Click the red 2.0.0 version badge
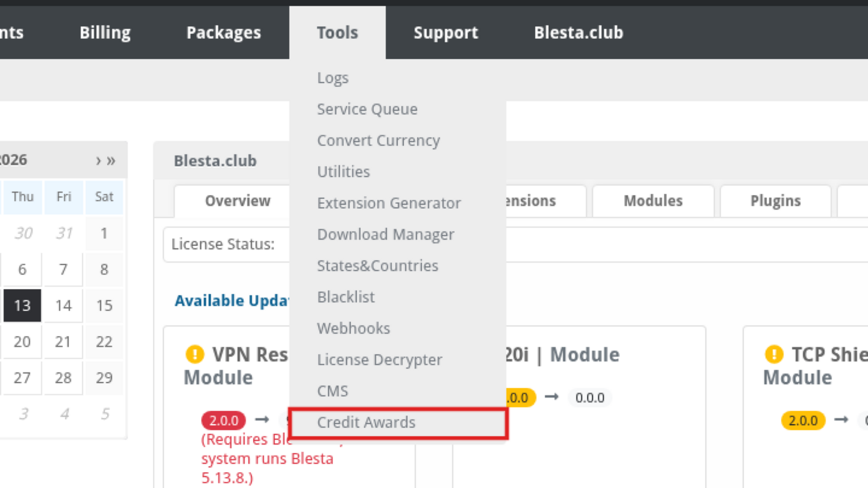Screen dimensions: 868x488 coord(224,420)
